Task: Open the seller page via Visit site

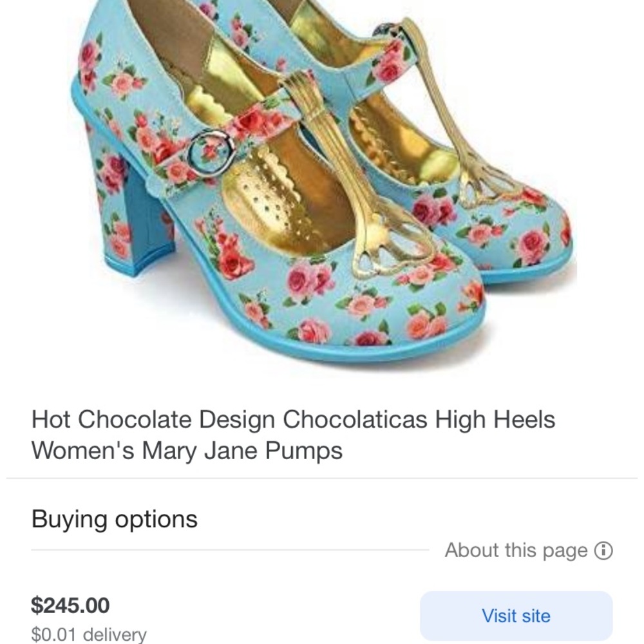Action: (x=515, y=615)
